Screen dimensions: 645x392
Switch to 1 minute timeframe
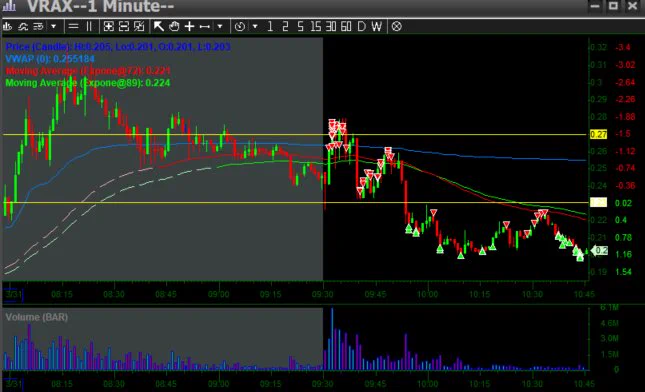tap(270, 27)
